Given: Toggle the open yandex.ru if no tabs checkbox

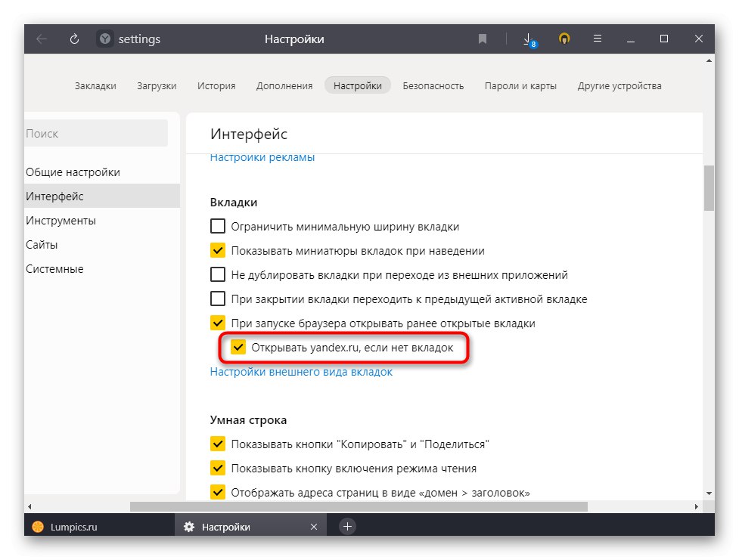Looking at the screenshot, I should pyautogui.click(x=239, y=348).
